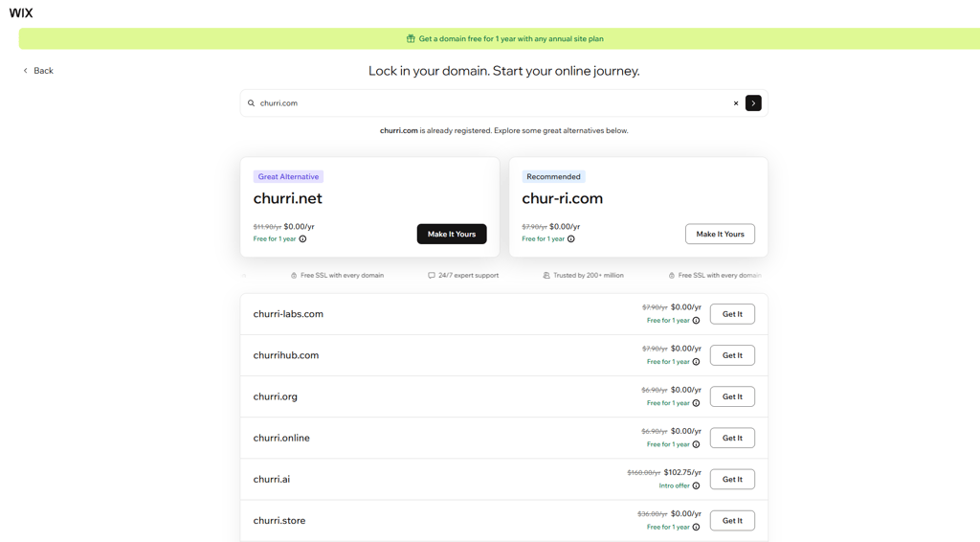
Task: Show info for churri.net free year offer
Action: coord(302,238)
